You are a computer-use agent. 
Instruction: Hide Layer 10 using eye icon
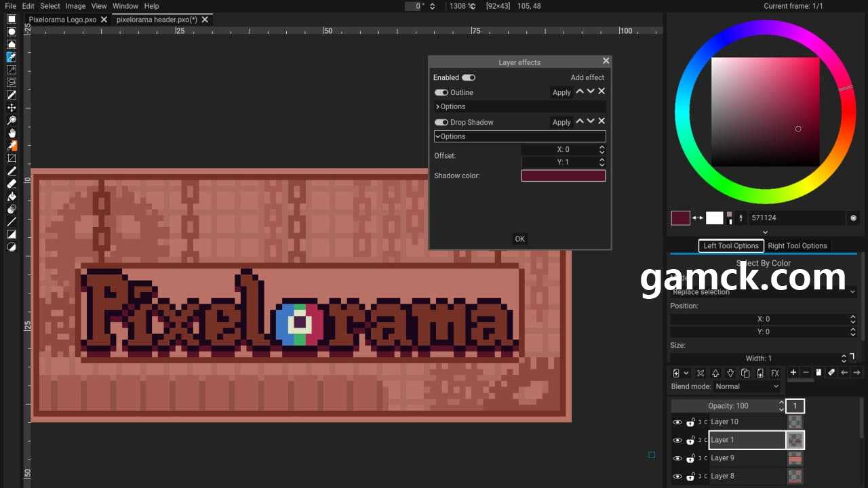tap(677, 422)
